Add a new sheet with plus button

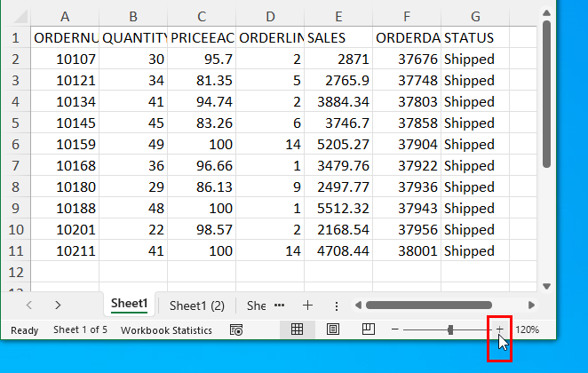(307, 306)
